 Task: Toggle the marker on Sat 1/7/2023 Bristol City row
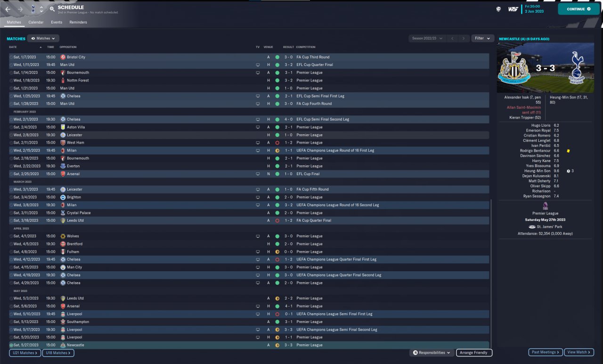(x=11, y=57)
